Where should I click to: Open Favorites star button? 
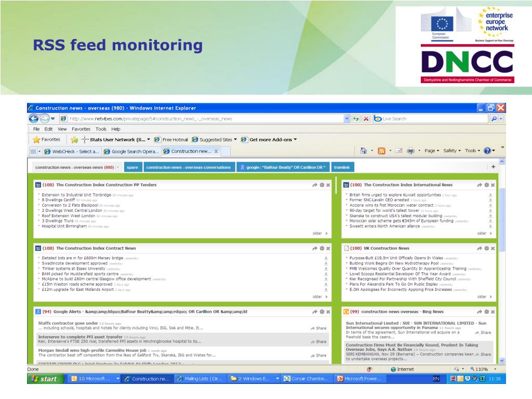coord(47,139)
